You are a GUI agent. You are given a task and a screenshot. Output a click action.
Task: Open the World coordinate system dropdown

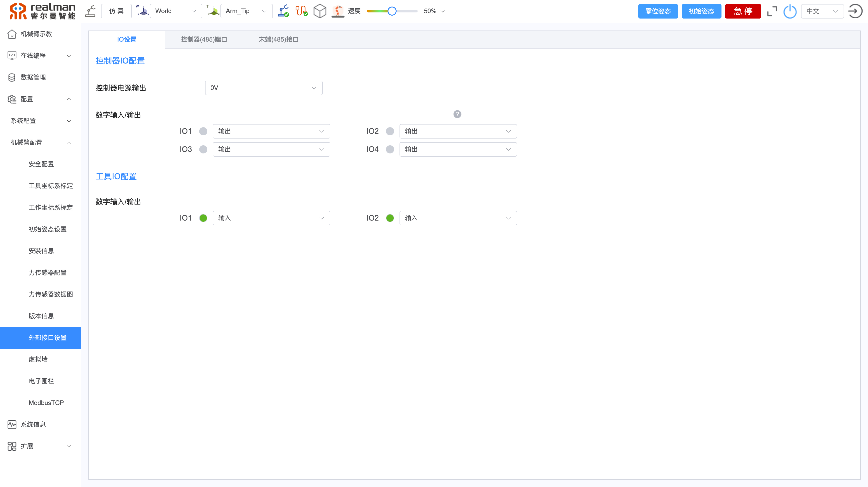[175, 11]
